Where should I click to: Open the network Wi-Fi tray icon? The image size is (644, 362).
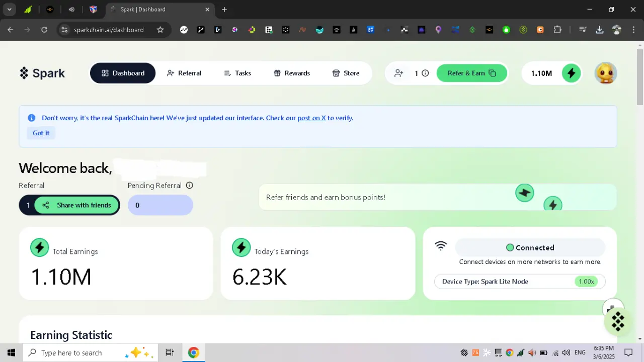[x=555, y=353]
